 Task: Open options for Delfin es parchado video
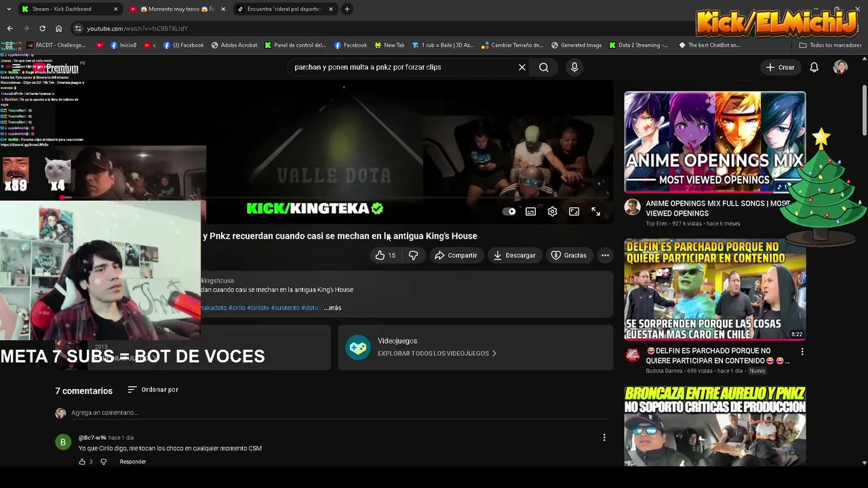coord(802,352)
